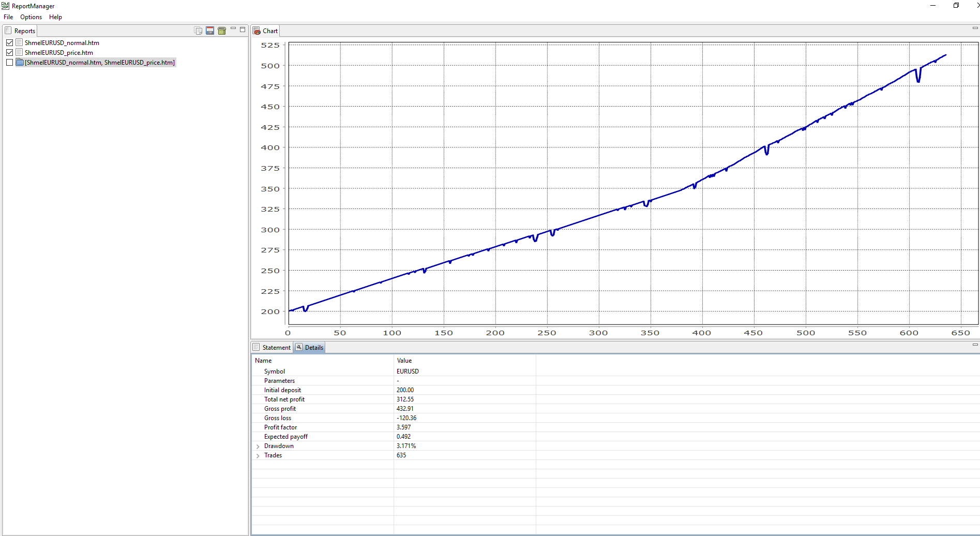Click the EURUSD value
Image resolution: width=980 pixels, height=536 pixels.
pyautogui.click(x=408, y=371)
